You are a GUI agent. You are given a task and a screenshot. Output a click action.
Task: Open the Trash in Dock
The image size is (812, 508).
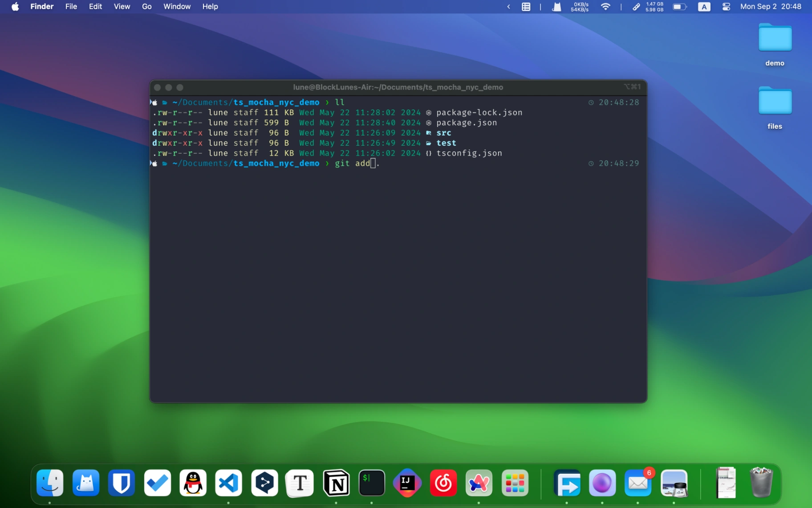click(x=761, y=483)
